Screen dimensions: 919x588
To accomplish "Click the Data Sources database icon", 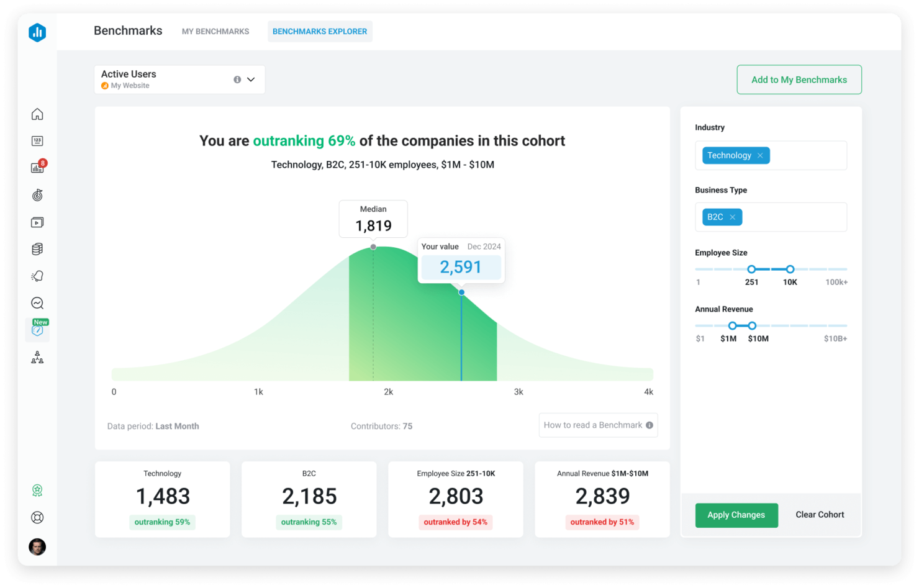I will (x=37, y=248).
